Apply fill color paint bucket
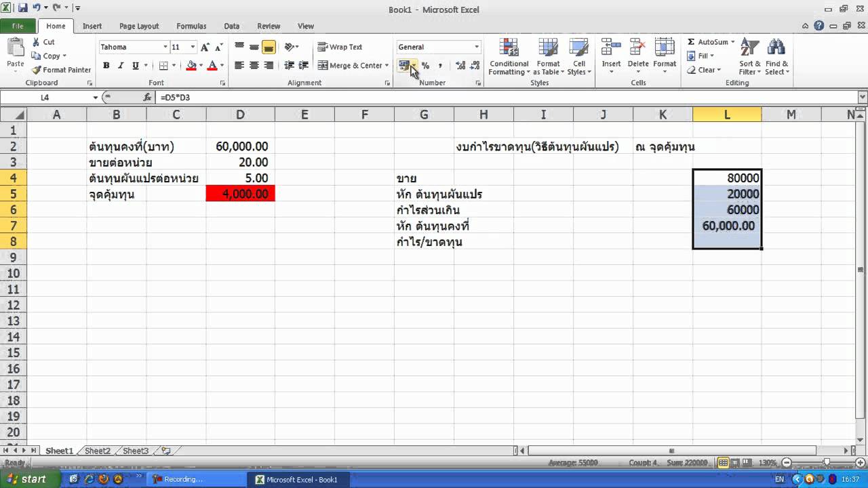The image size is (868, 488). (x=191, y=66)
